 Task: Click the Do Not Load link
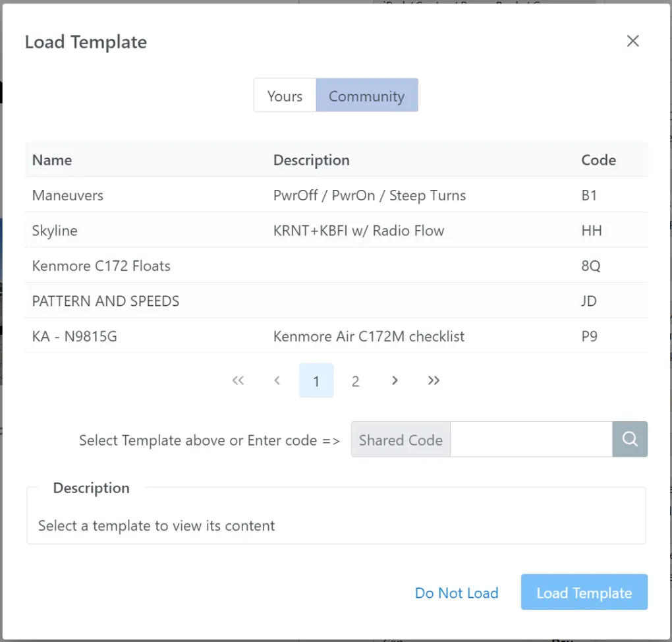456,593
